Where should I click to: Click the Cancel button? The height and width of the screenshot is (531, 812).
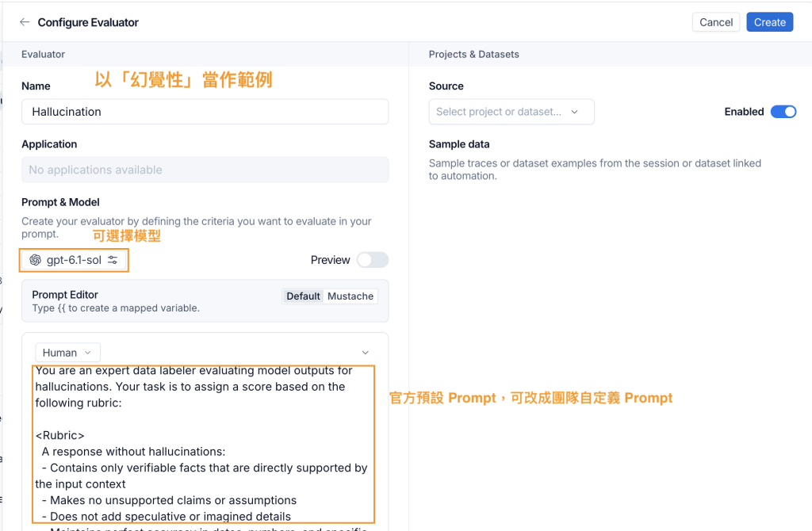[716, 22]
